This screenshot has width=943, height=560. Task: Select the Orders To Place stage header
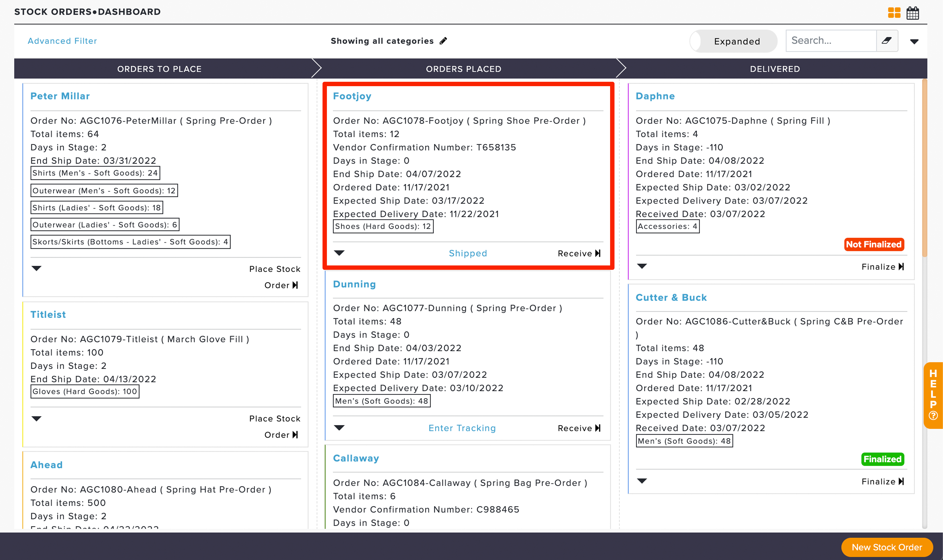pyautogui.click(x=159, y=69)
